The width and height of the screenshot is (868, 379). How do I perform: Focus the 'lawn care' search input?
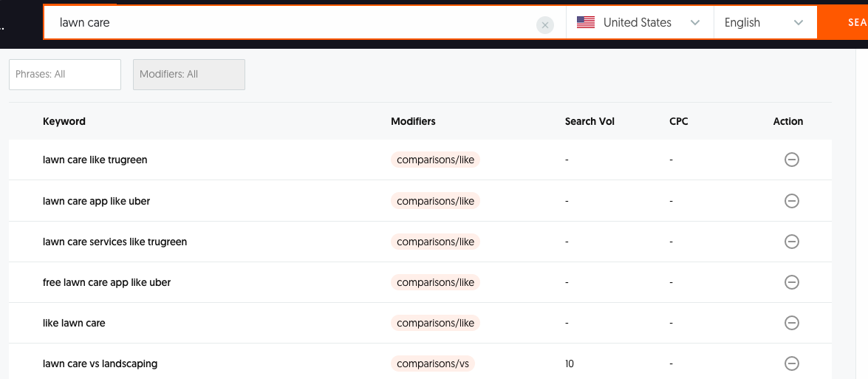(x=295, y=23)
